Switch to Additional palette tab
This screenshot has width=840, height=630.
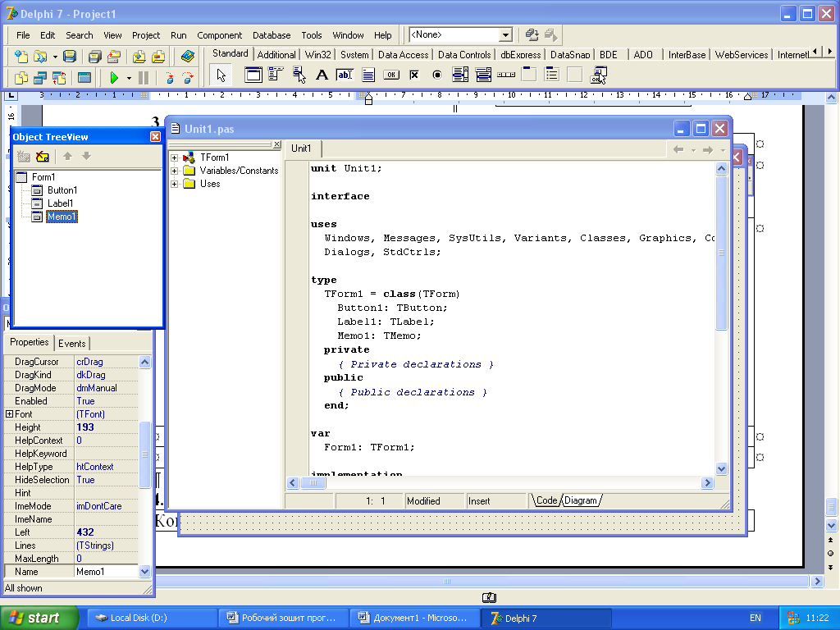[x=276, y=55]
